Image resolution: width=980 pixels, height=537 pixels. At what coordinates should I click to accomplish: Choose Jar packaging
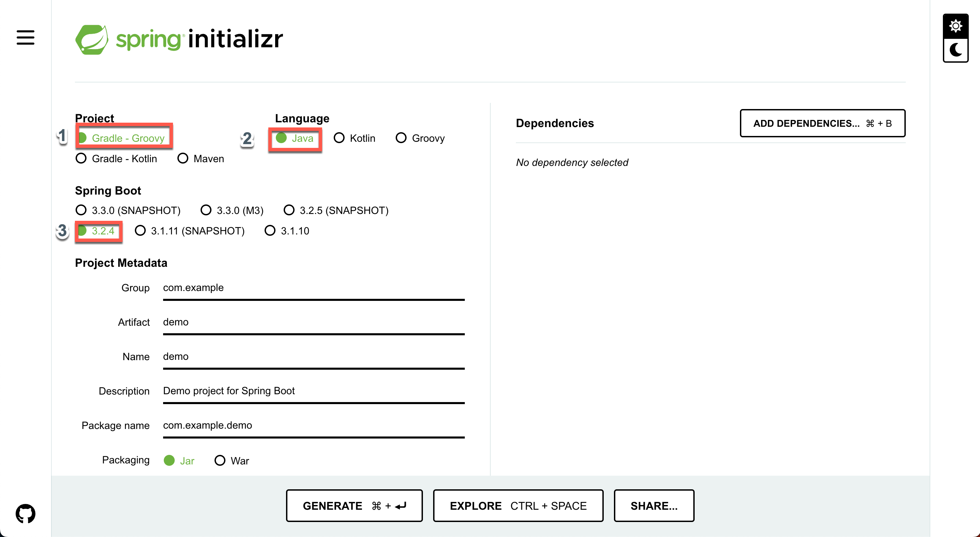[179, 460]
